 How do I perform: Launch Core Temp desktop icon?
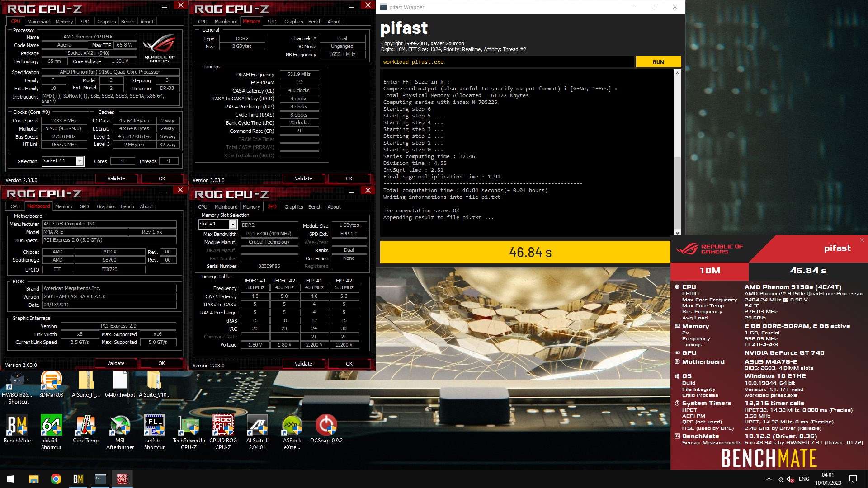(x=85, y=429)
